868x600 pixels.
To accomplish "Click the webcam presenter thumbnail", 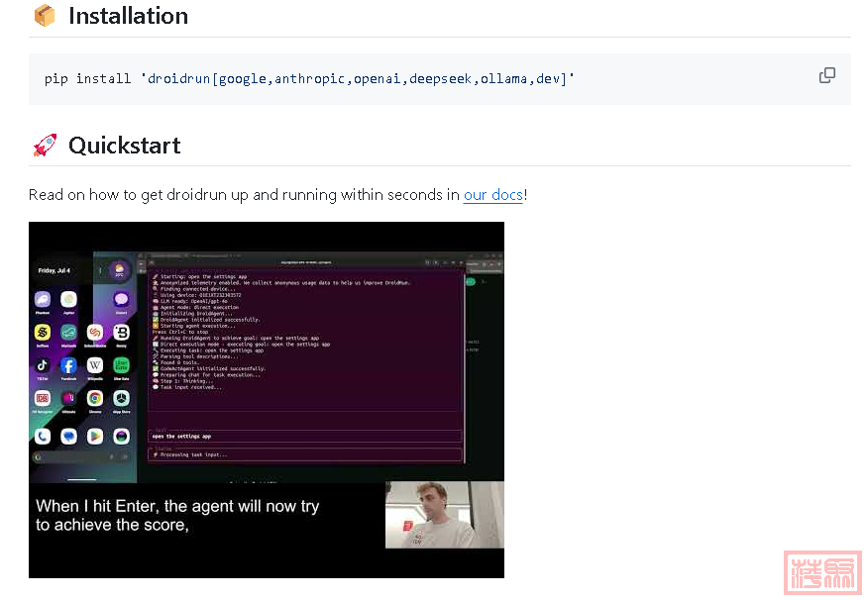I will [444, 515].
